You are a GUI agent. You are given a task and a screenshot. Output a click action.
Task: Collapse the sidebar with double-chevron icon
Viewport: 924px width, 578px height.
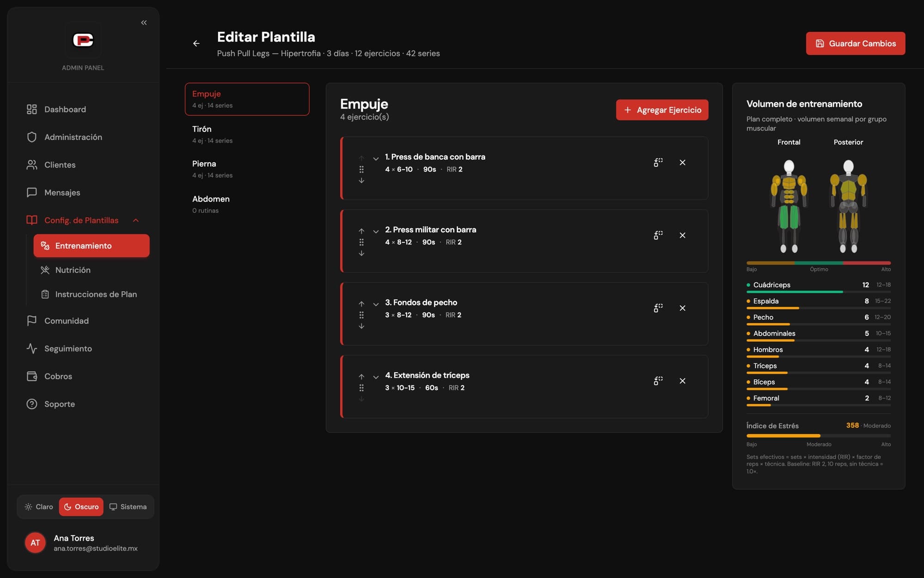click(x=144, y=23)
